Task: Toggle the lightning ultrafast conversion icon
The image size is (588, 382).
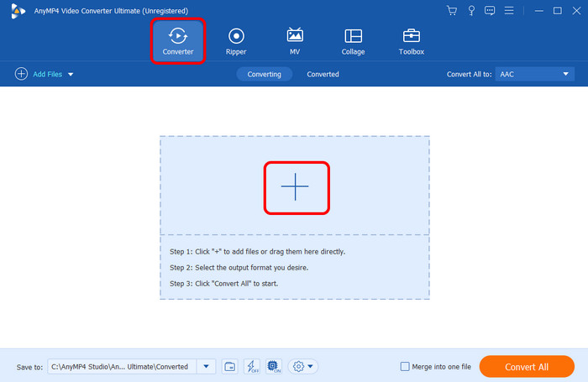Action: click(x=252, y=367)
